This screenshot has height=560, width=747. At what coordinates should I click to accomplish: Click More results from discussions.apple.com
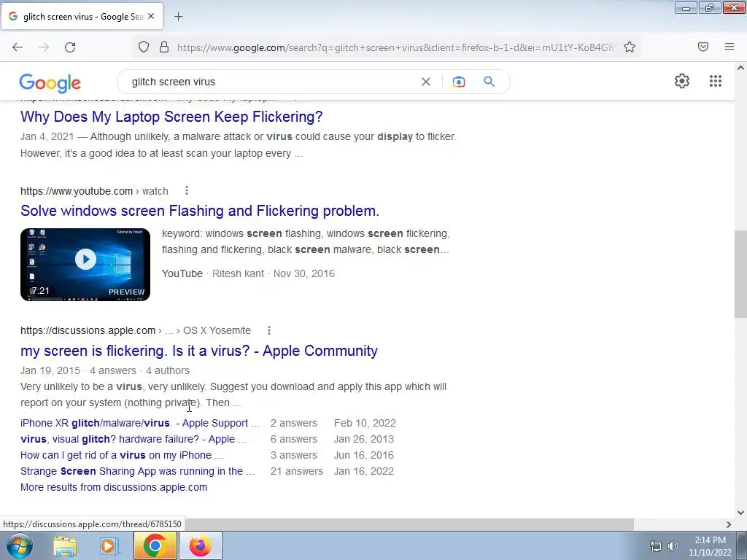(x=114, y=487)
